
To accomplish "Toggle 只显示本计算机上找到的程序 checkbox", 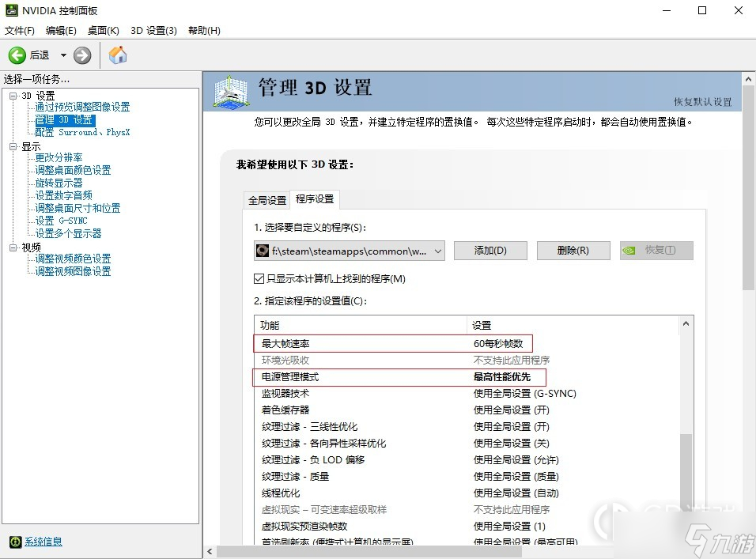I will pos(259,279).
